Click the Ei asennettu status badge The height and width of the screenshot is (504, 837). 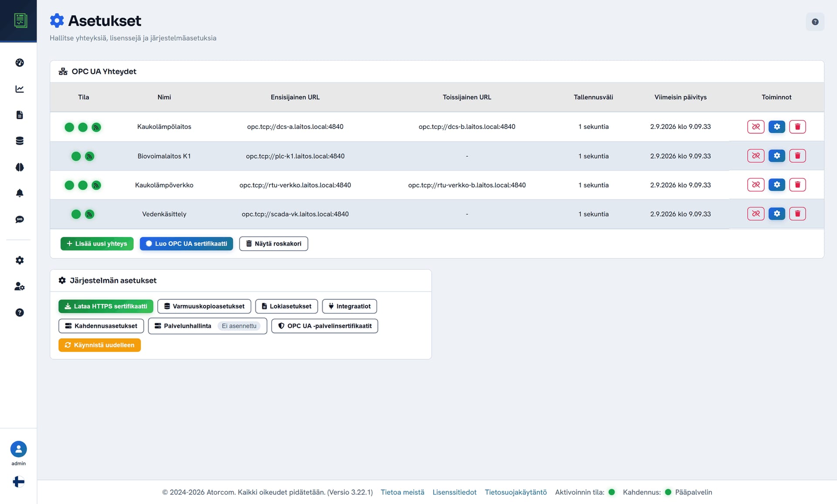239,326
